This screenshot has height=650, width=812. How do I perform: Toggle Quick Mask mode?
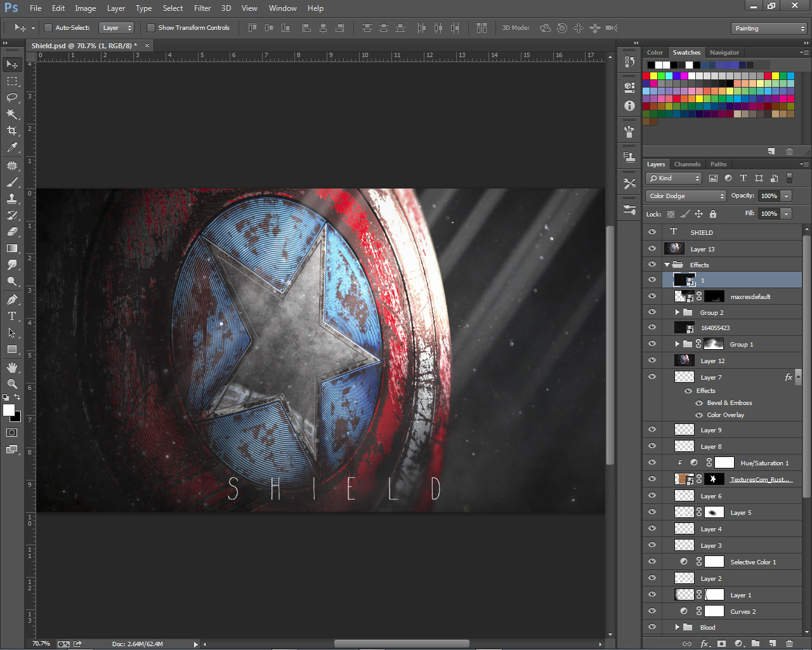pos(12,433)
